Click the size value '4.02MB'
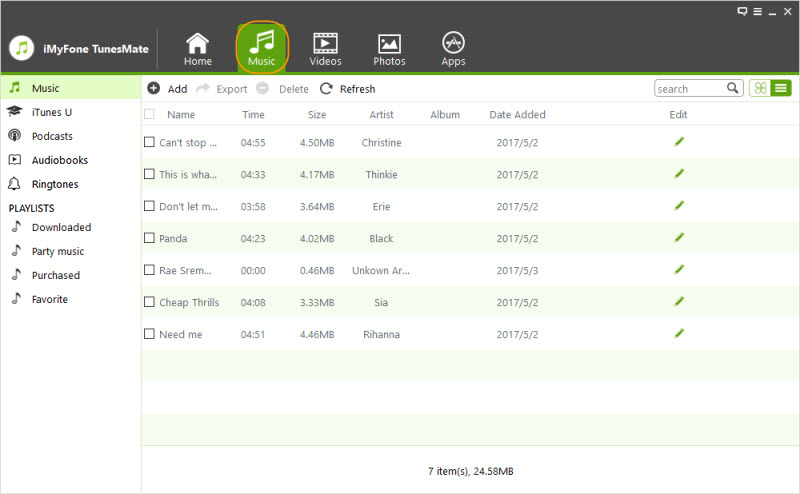Viewport: 800px width, 494px height. point(317,238)
